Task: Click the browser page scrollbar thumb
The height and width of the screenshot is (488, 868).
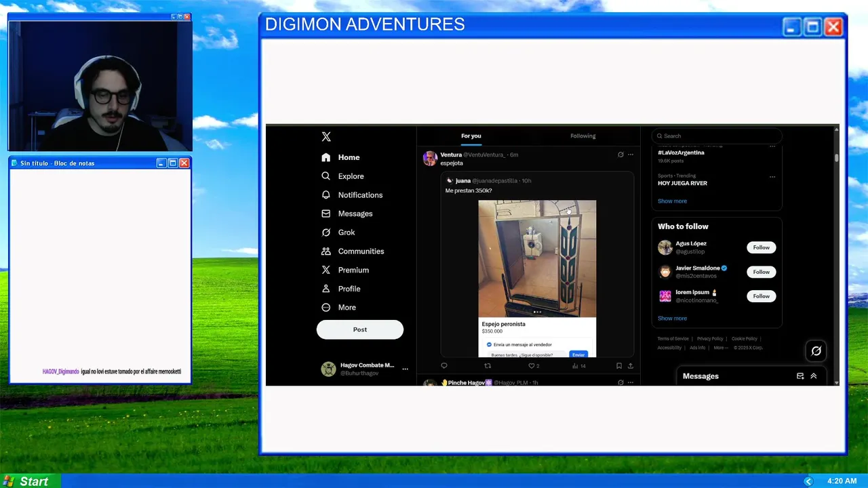Action: 836,158
